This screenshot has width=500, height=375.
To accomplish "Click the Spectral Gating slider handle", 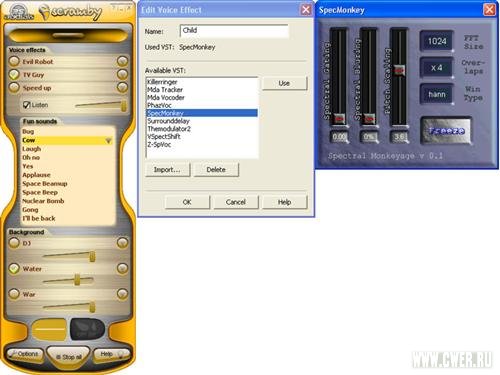I will 340,119.
